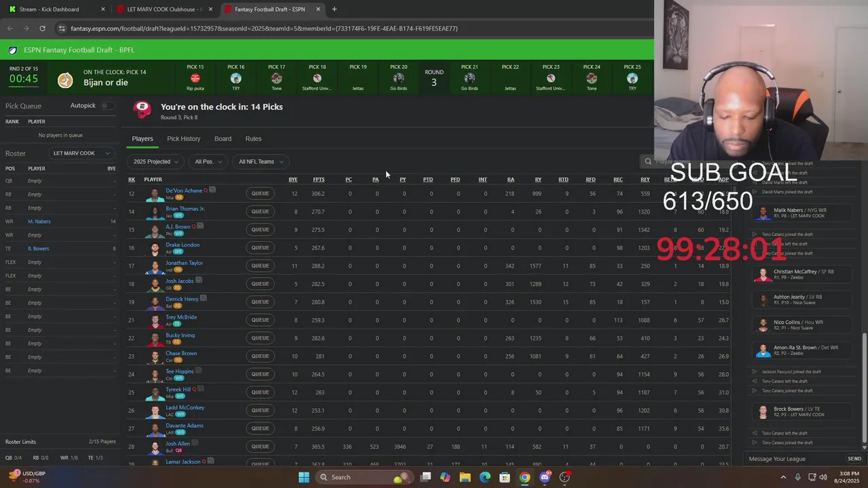Switch to LET MARV COOK Clubhouse browser tab

point(163,9)
